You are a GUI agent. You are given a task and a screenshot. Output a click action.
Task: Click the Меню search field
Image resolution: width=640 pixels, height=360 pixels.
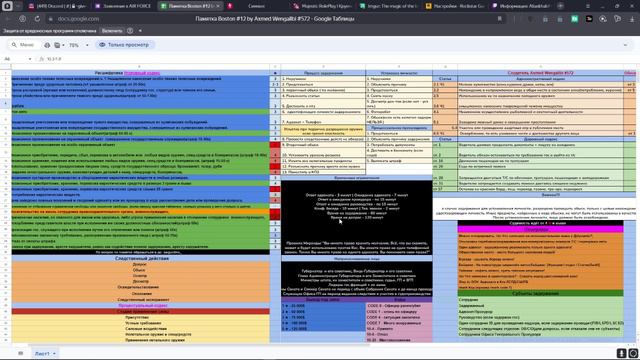coord(24,45)
